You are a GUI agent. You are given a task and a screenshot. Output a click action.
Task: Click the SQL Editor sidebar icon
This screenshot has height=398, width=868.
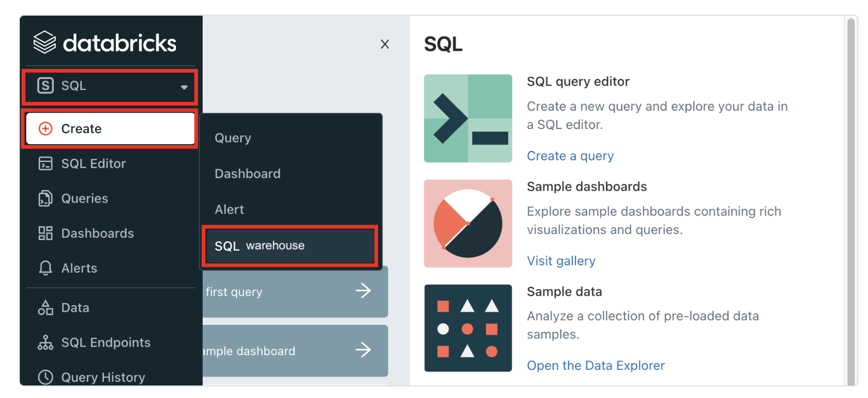[x=45, y=163]
